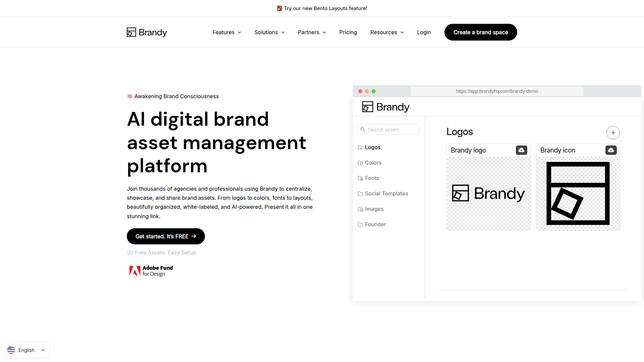
Task: Click the Adobe Fund for Design logo
Action: coord(151,271)
